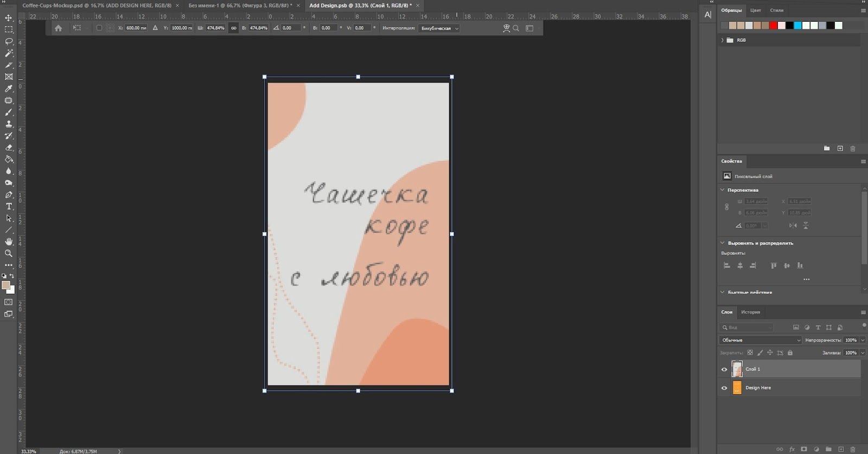Open the Layers panel menu
The image size is (868, 454).
[x=863, y=312]
